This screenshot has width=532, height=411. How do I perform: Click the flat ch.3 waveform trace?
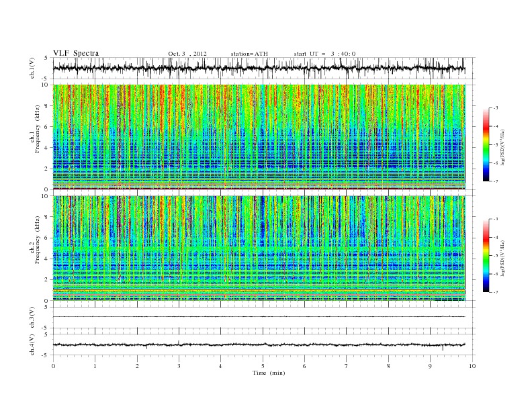click(259, 317)
